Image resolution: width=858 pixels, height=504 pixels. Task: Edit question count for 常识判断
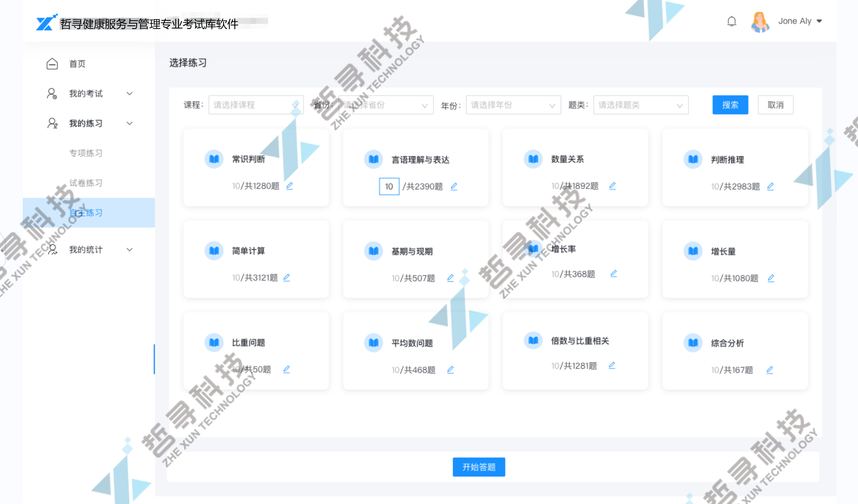click(290, 185)
